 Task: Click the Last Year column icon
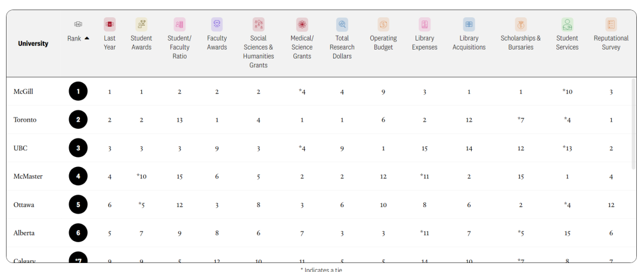coord(110,24)
